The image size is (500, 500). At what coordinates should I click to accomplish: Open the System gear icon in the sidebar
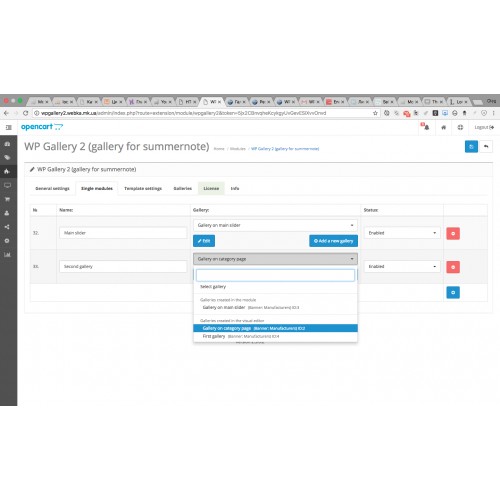click(x=7, y=241)
